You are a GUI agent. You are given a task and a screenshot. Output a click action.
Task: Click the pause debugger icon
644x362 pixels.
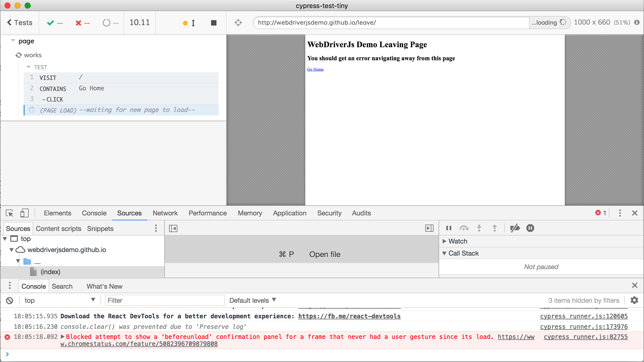[x=448, y=228]
